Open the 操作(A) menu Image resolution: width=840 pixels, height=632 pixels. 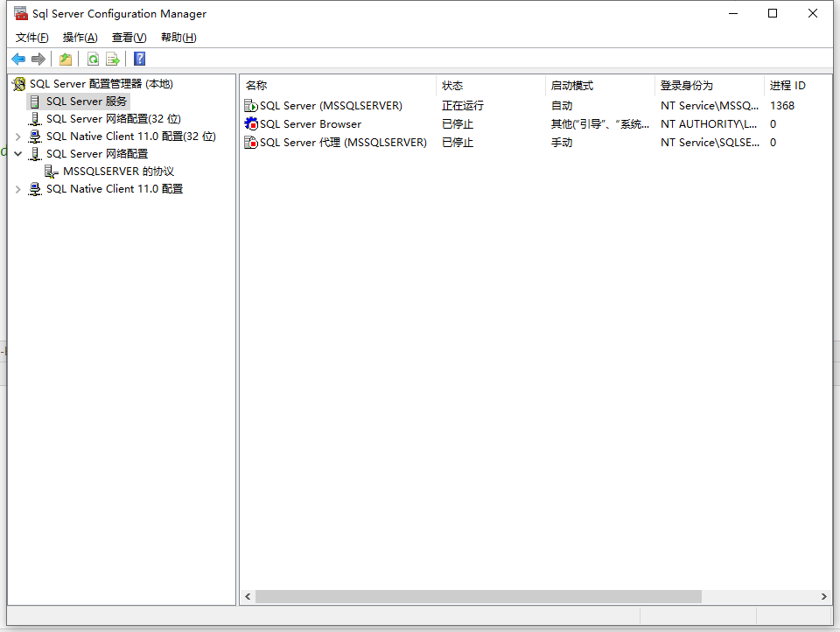[x=80, y=38]
